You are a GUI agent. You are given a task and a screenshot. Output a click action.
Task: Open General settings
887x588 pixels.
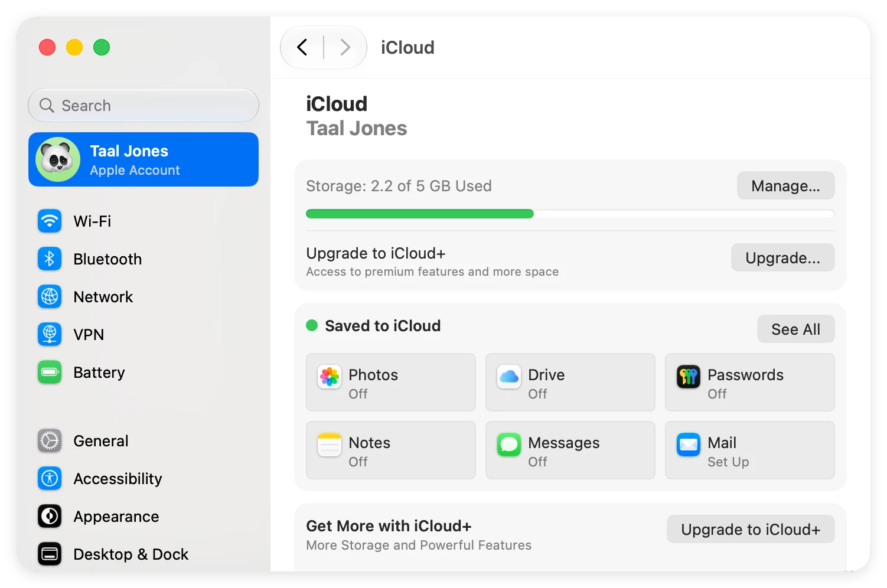pyautogui.click(x=144, y=441)
